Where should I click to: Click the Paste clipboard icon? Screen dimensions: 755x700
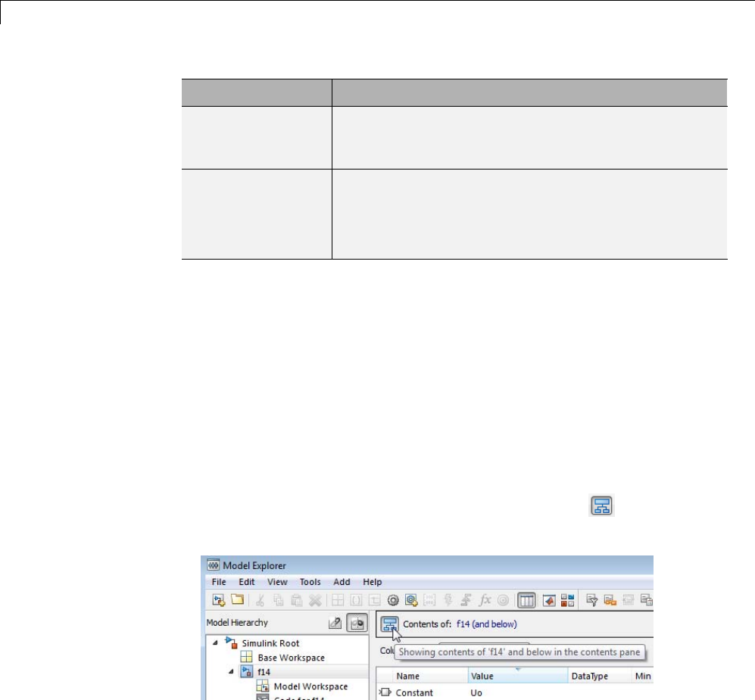point(297,600)
